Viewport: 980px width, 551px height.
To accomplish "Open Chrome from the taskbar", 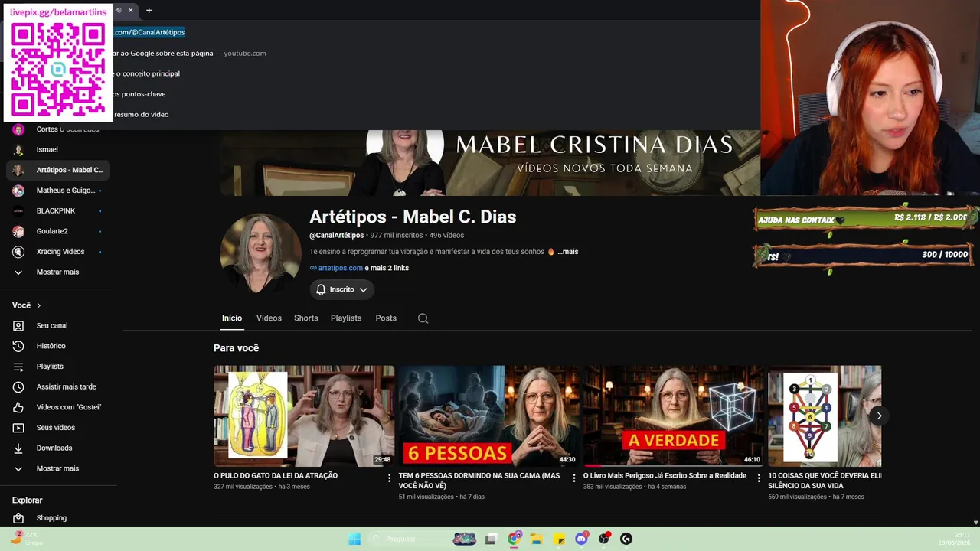I will (x=514, y=539).
